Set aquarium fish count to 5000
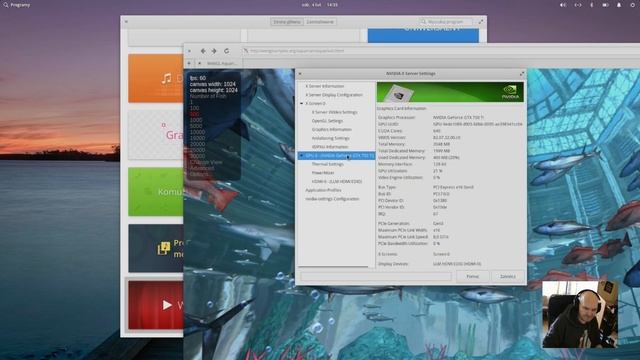640x360 pixels. [196, 126]
